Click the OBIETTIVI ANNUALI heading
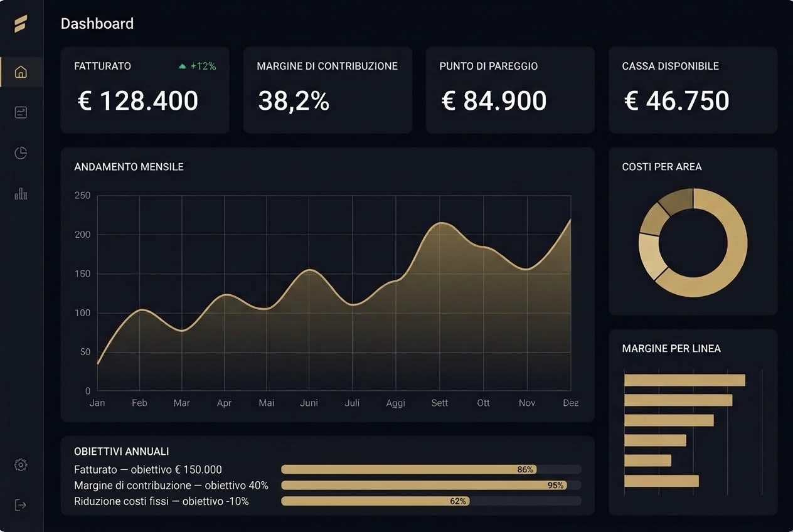 coord(121,452)
